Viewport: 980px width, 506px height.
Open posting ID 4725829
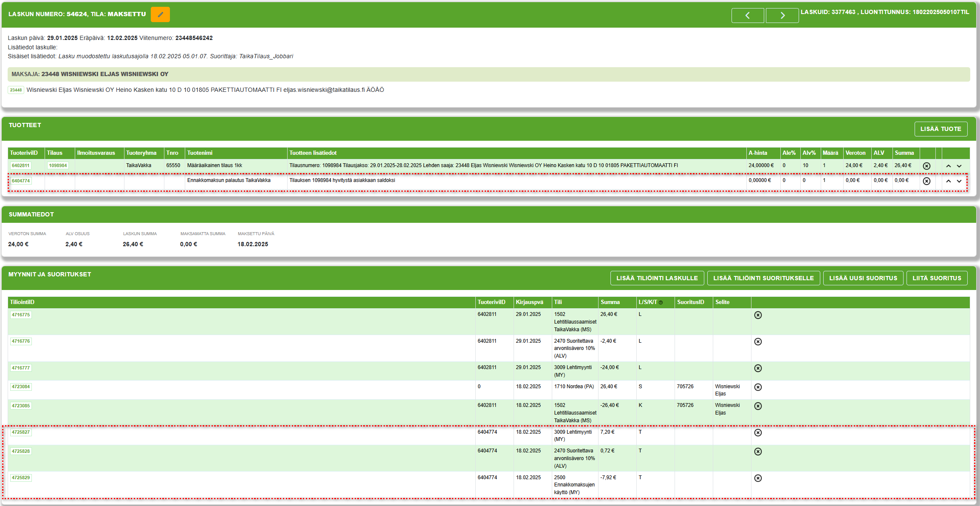click(x=21, y=478)
